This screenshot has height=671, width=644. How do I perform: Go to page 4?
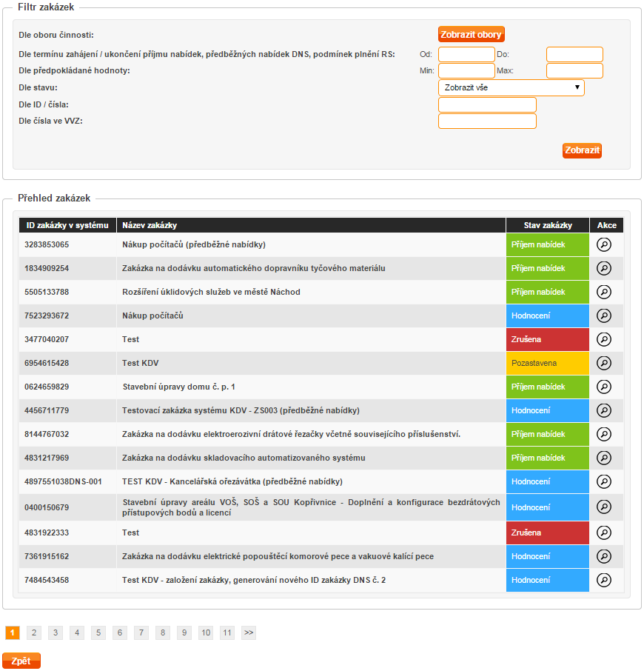(x=77, y=632)
